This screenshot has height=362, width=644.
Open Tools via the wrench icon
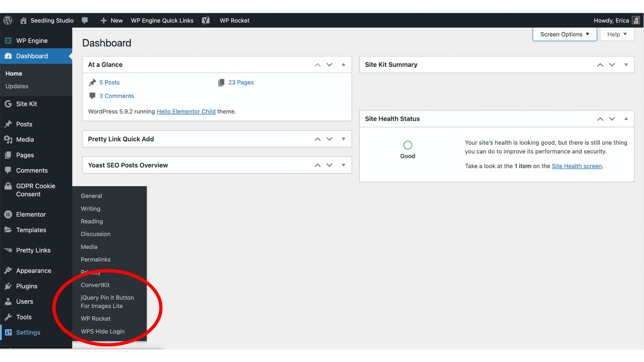point(8,317)
